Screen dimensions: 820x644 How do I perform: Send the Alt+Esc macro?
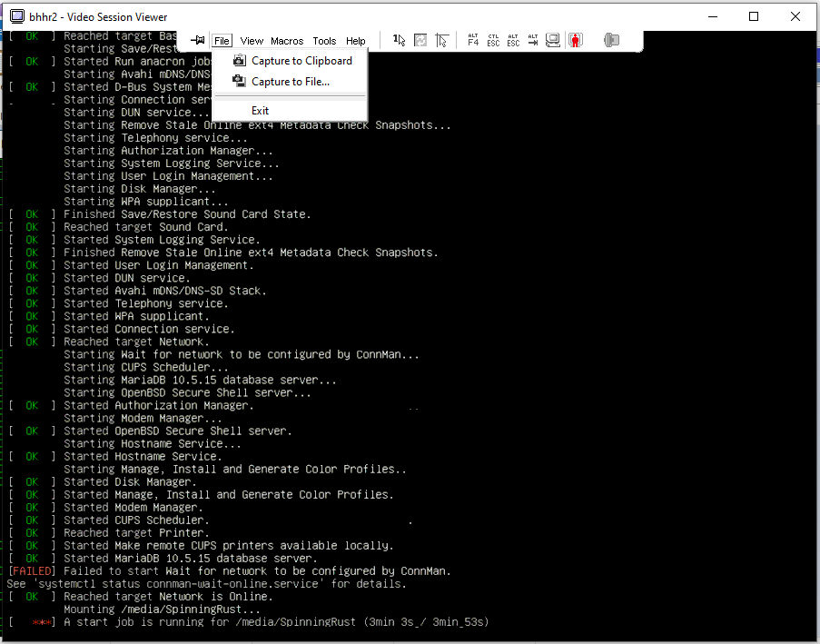pyautogui.click(x=513, y=40)
